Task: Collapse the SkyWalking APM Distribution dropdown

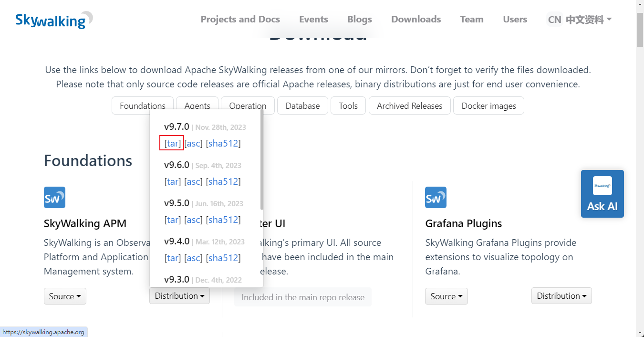Action: coord(179,296)
